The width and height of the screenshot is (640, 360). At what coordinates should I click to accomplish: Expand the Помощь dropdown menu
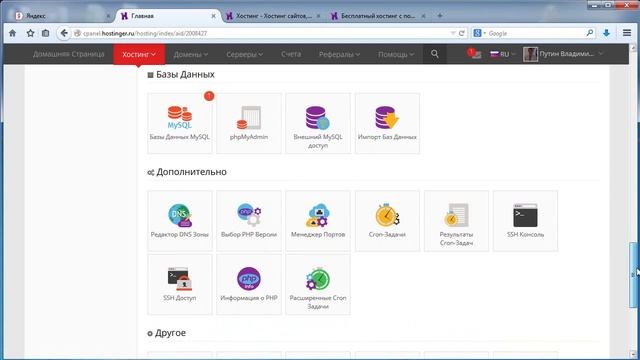pyautogui.click(x=396, y=54)
